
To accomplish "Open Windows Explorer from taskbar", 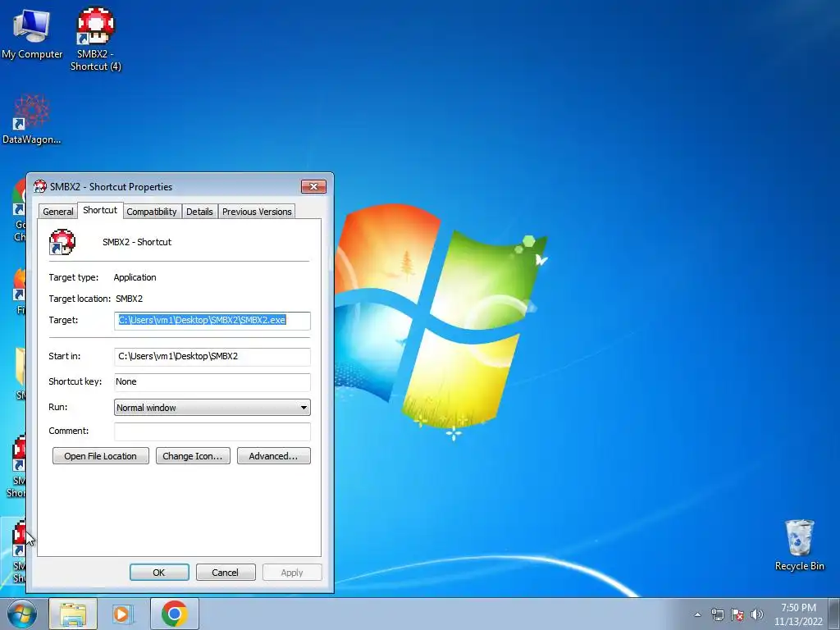I will (73, 614).
